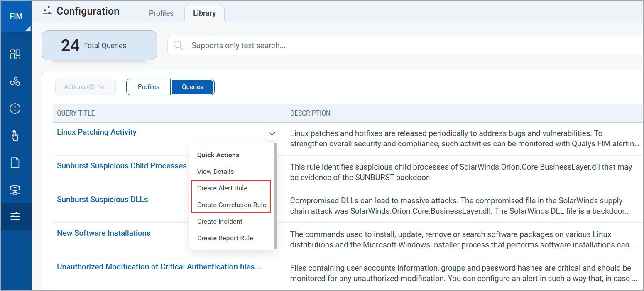Viewport: 644px width, 291px height.
Task: Toggle quick actions chevron for Linux Patching Activity
Action: (272, 133)
